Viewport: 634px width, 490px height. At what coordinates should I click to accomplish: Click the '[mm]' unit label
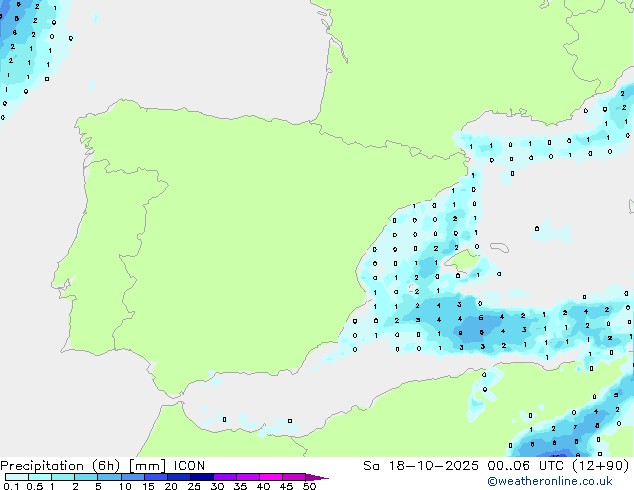coord(147,466)
